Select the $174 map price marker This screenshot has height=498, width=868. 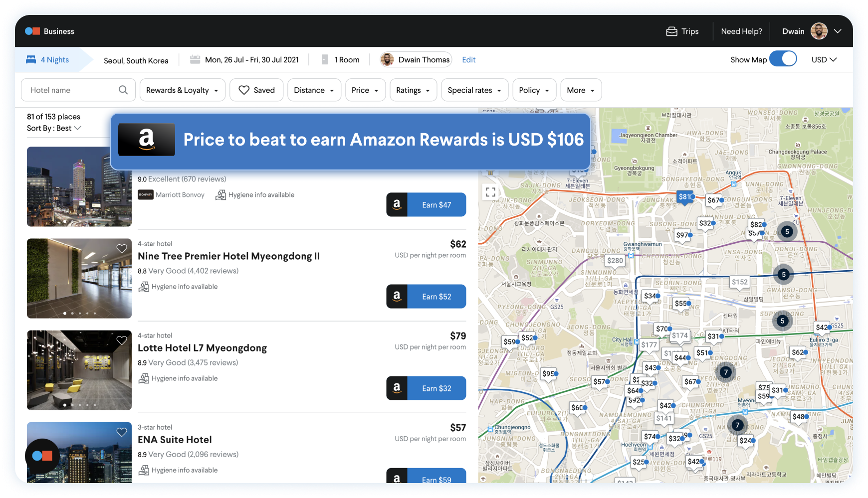680,335
